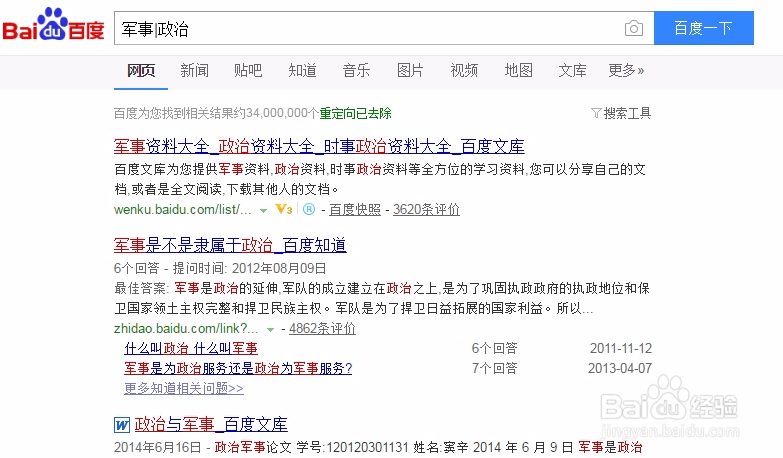Click the zhidao.baidu.com/link?... URL
This screenshot has width=783, height=458.
point(186,328)
